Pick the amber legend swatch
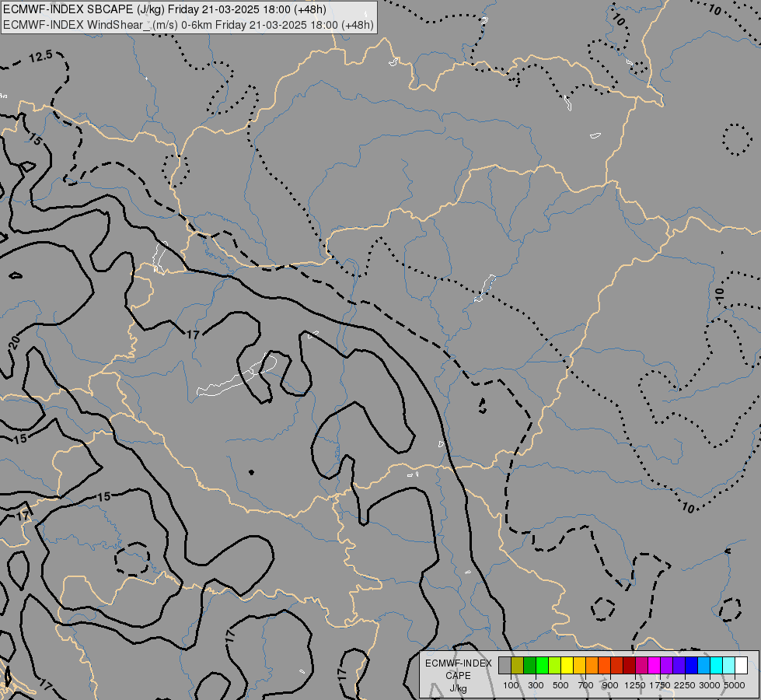The height and width of the screenshot is (700, 761). (579, 666)
